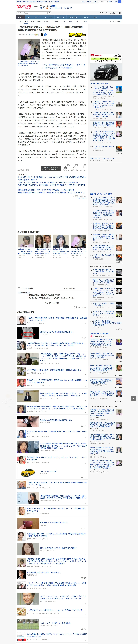The image size is (138, 644).
Task: Select the ランキング navigation tab
Action: click(86, 17)
